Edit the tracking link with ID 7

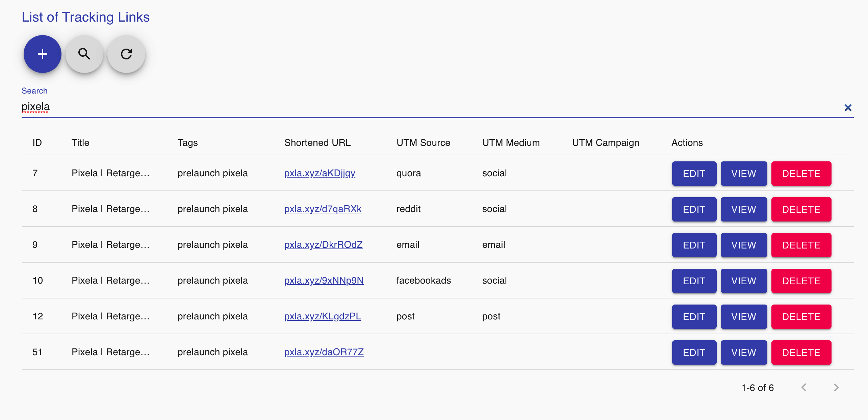click(x=694, y=174)
